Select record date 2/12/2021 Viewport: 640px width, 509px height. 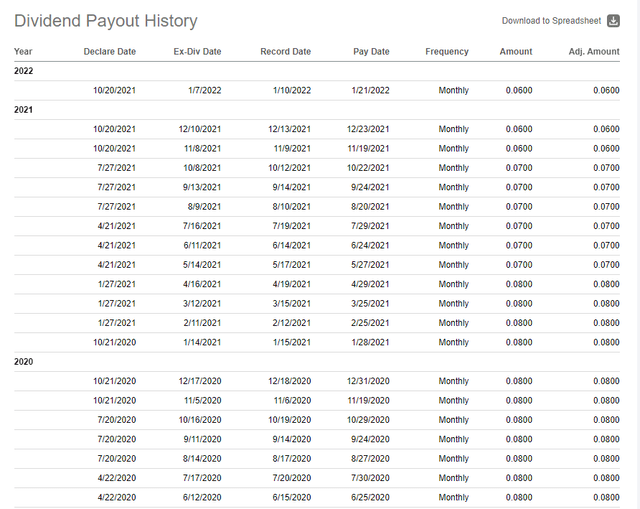pyautogui.click(x=291, y=323)
